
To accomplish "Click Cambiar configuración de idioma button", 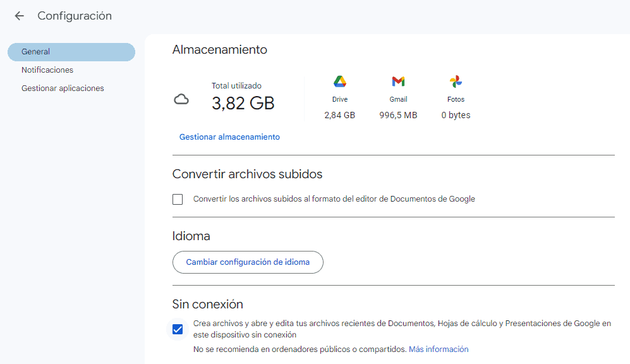I will pyautogui.click(x=248, y=262).
